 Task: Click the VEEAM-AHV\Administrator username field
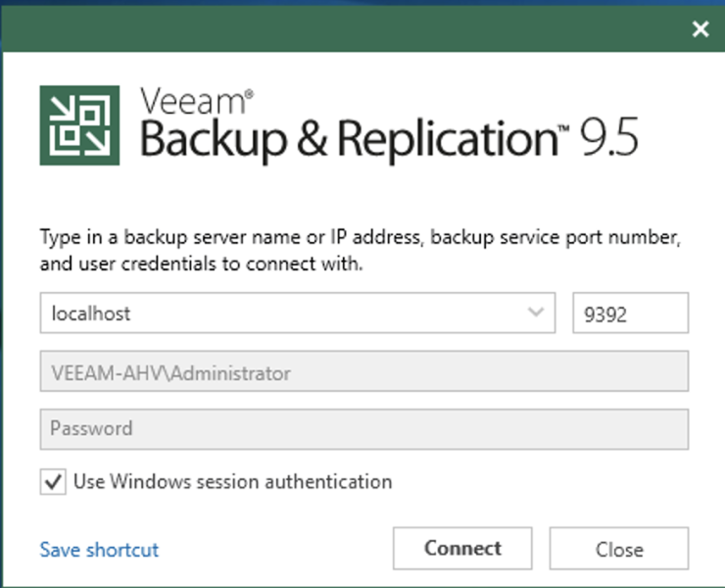pos(364,371)
